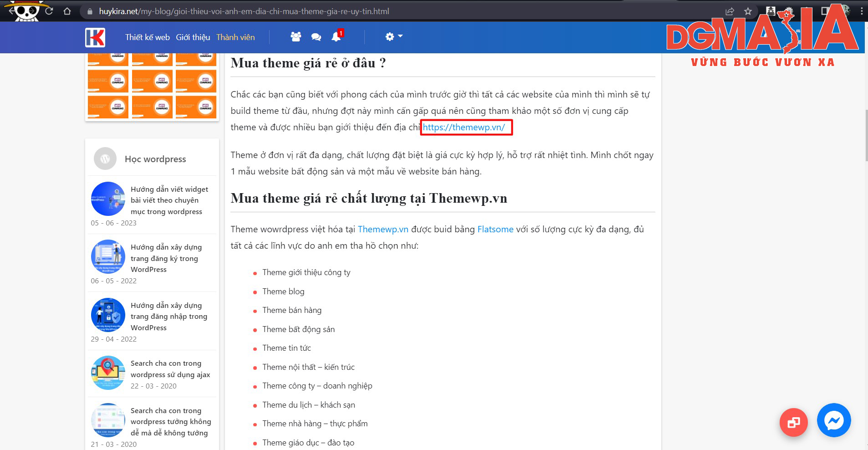868x450 pixels.
Task: Share this page via share icon
Action: pos(730,11)
